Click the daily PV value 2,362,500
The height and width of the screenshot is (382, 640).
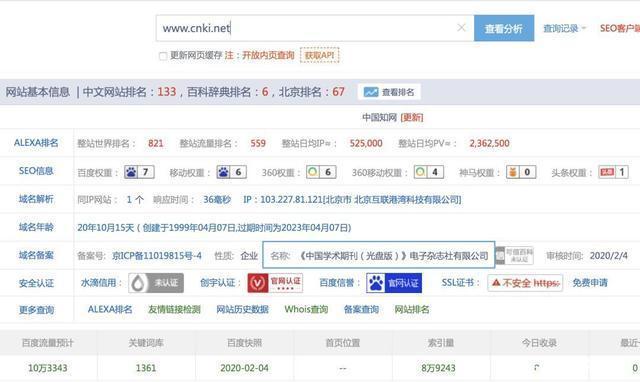point(489,143)
